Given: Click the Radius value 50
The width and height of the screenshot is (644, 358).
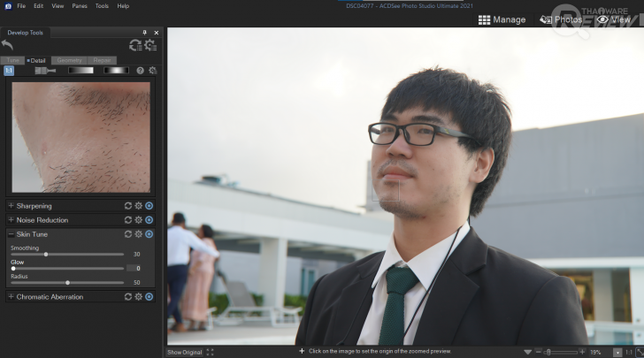Looking at the screenshot, I should pyautogui.click(x=137, y=283).
